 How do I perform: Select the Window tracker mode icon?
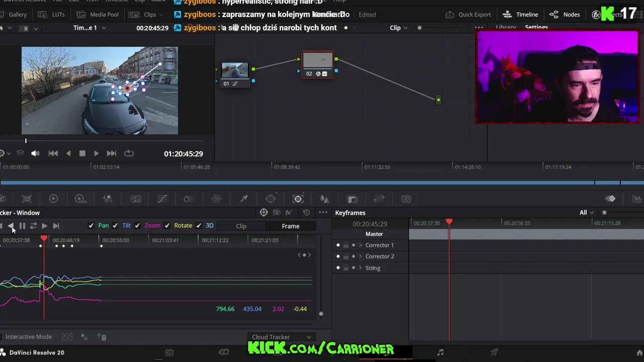tap(264, 213)
